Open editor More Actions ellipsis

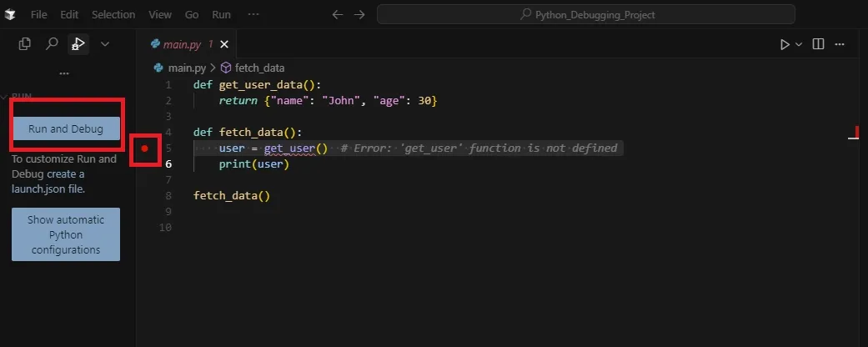[840, 44]
